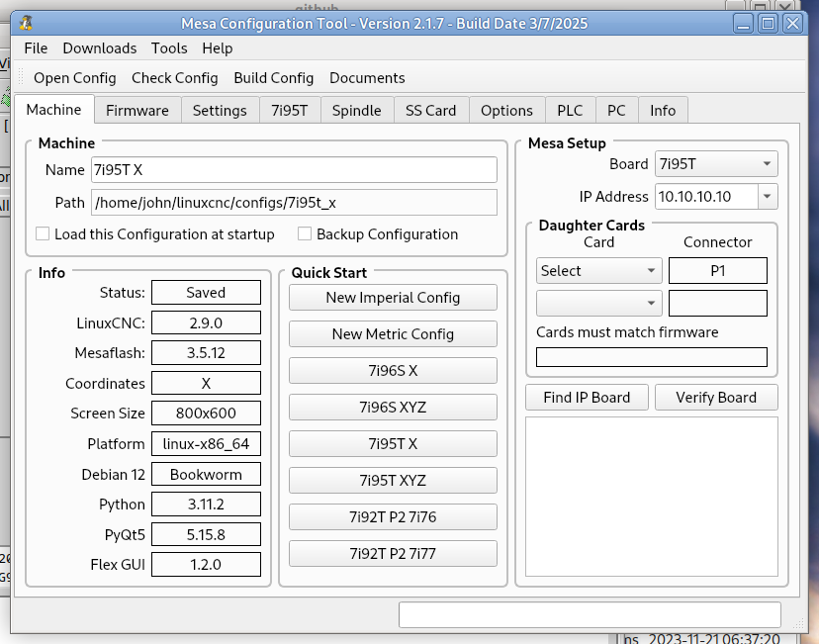Screen dimensions: 819x644
Task: Click Open Config in the toolbar
Action: 75,78
